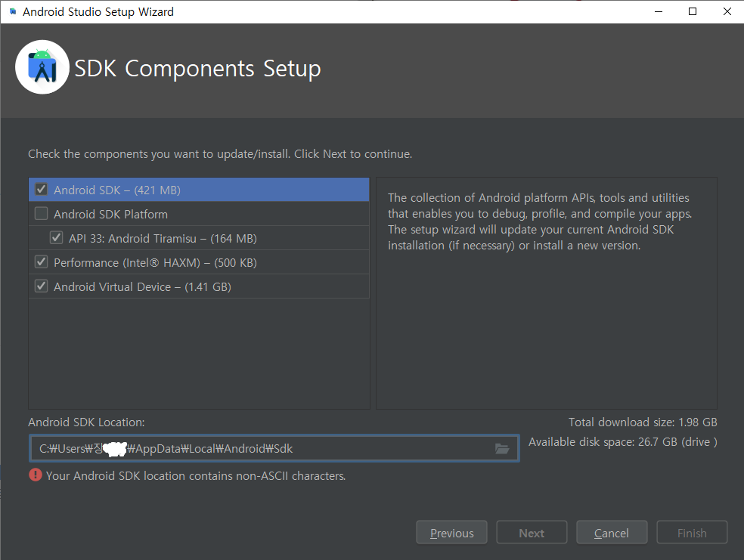744x560 pixels.
Task: Disable the Android Virtual Device checkbox
Action: coord(42,286)
